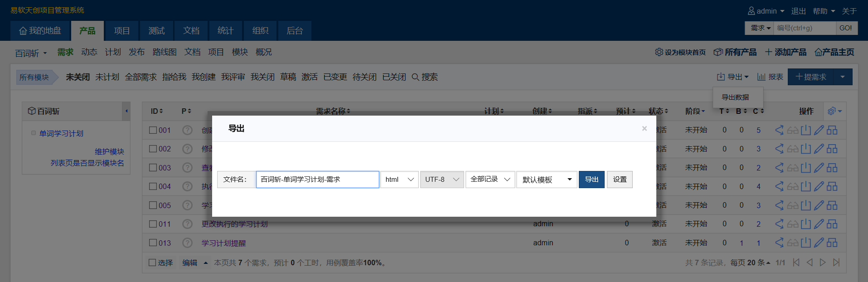Filter stories by 未关闭
Screen dimensions: 868x282
click(x=78, y=77)
